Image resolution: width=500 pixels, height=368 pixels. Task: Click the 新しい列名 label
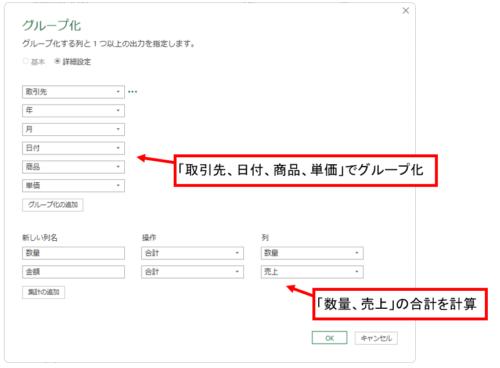[40, 238]
